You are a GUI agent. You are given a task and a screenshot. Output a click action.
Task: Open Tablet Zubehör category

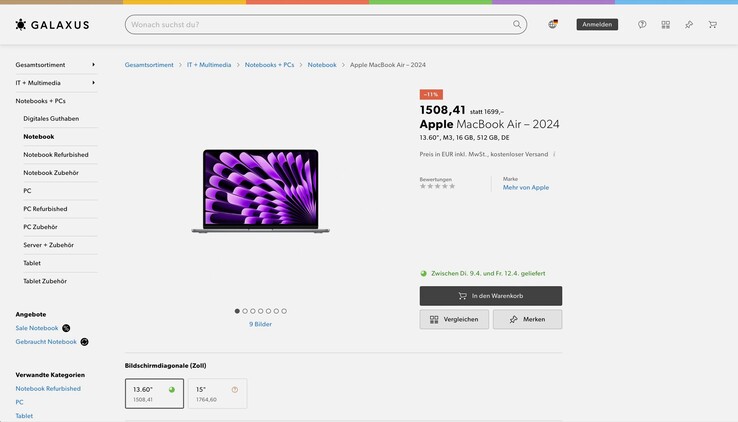point(45,281)
